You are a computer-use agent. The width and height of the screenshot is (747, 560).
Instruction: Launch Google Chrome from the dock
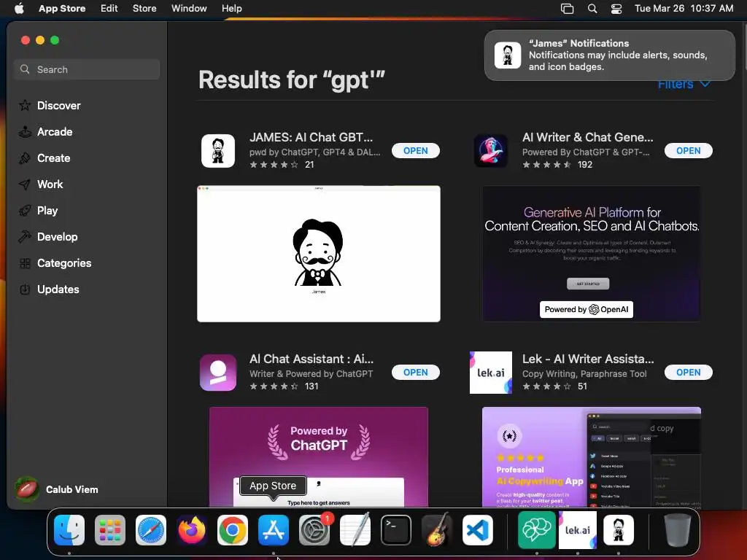[x=233, y=530]
